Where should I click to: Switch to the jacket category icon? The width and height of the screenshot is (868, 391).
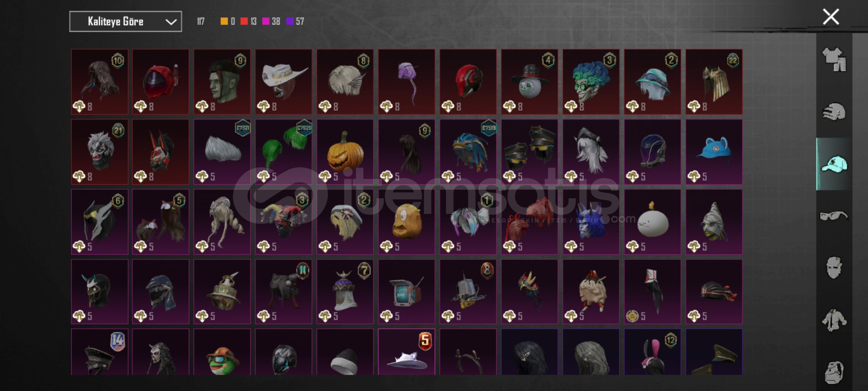click(x=834, y=320)
